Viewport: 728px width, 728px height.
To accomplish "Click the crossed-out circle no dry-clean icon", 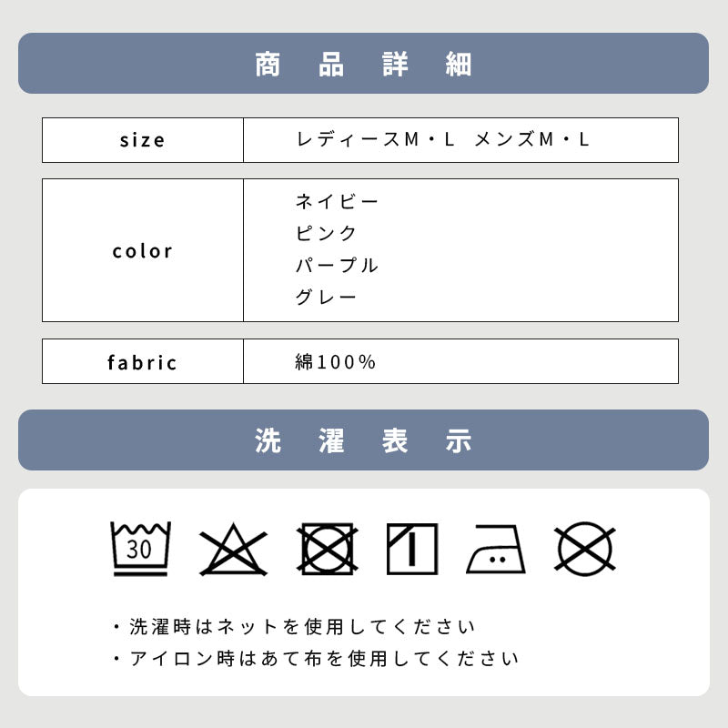I will coord(585,550).
